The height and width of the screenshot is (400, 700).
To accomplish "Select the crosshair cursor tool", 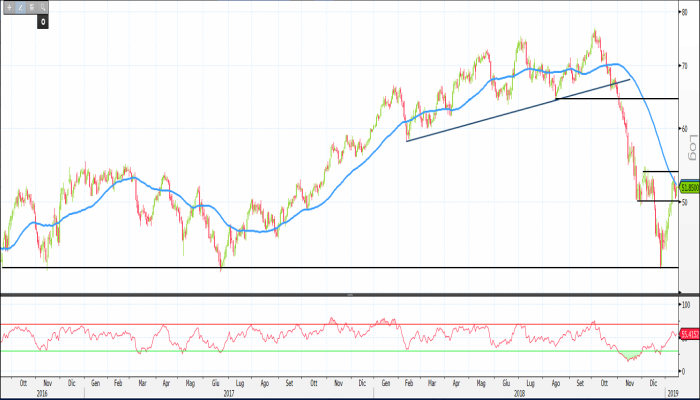I will tap(7, 6).
